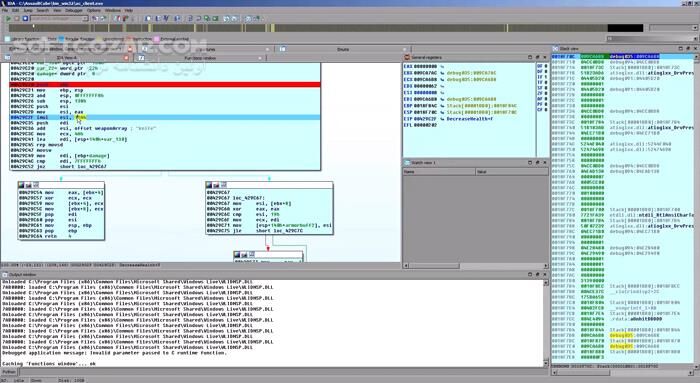This screenshot has height=383, width=700.
Task: Open the Debugger menu
Action: (x=74, y=10)
